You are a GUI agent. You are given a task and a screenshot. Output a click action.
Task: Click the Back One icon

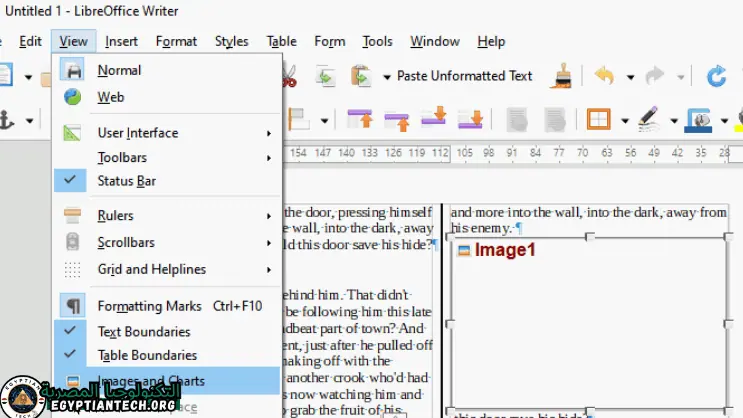pos(434,117)
